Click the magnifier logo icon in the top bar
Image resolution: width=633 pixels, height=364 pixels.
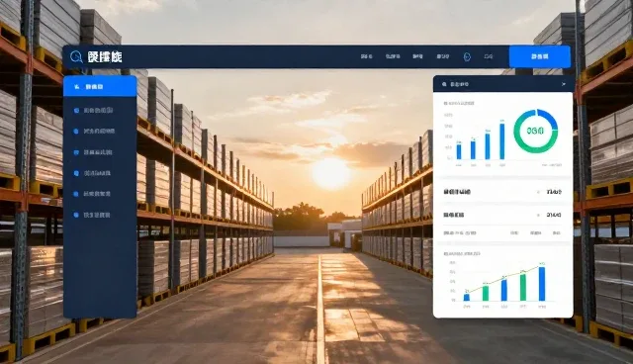tap(76, 57)
